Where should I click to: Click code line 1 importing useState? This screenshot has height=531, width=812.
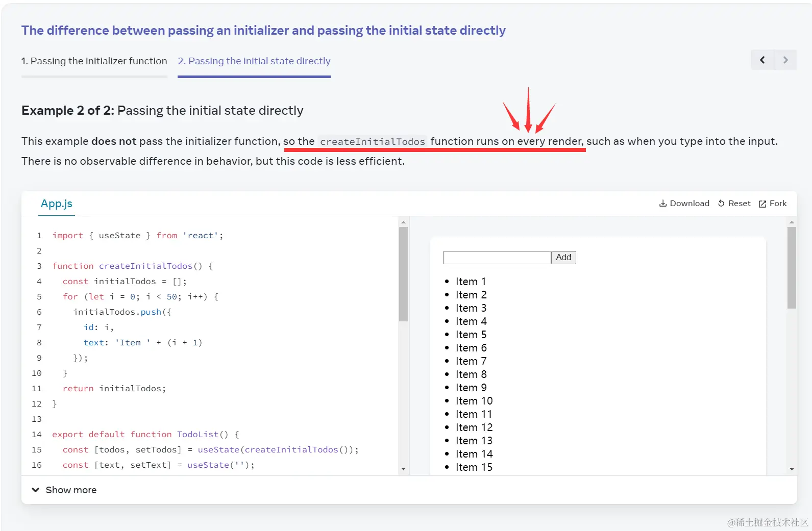click(138, 236)
